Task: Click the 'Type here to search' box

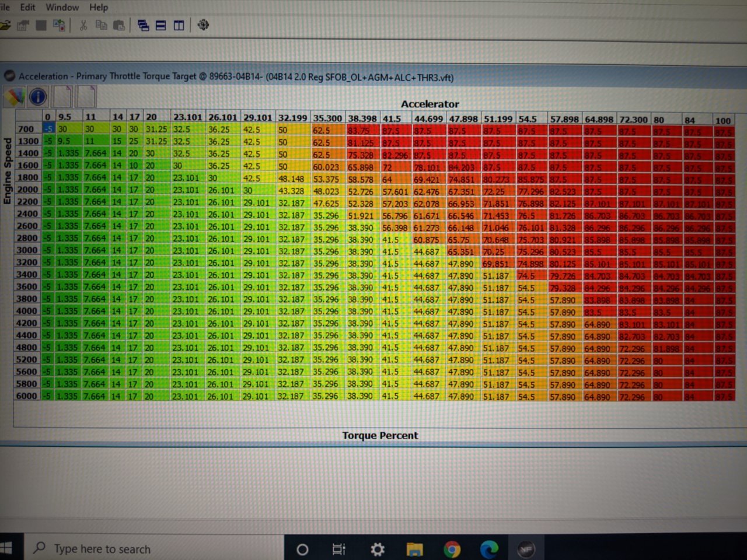Action: pyautogui.click(x=153, y=548)
